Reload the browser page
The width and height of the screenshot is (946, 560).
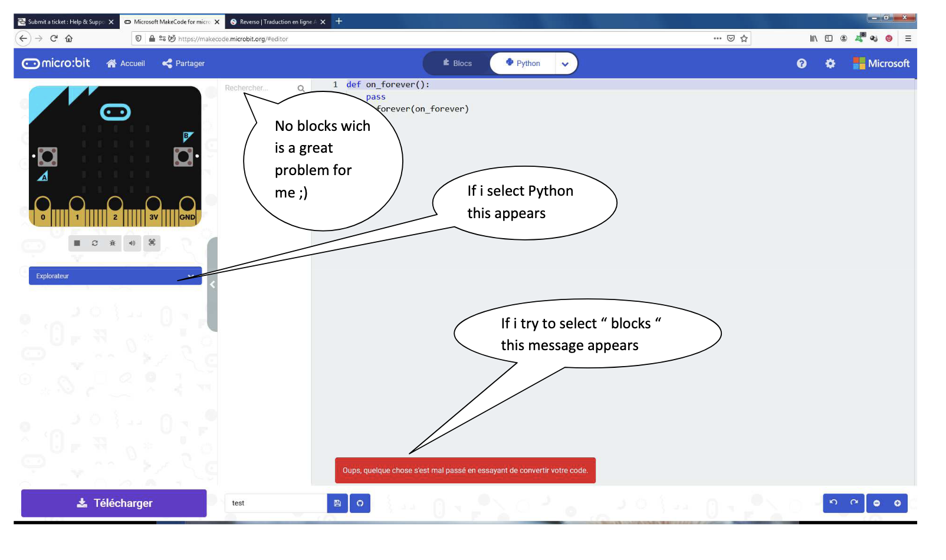54,38
